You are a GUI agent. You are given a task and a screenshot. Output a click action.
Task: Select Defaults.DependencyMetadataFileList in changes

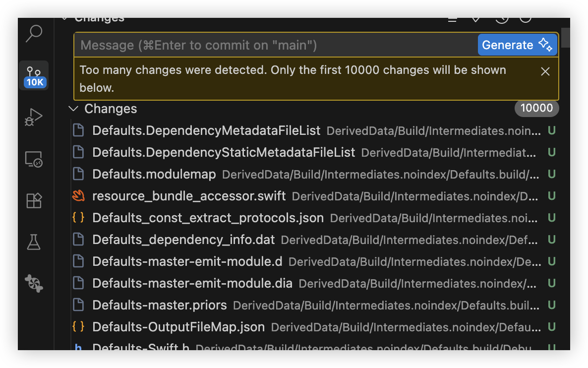point(206,131)
